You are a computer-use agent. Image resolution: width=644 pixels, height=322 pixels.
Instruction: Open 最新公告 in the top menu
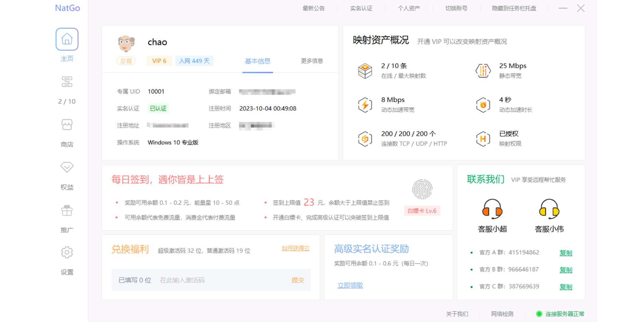(x=313, y=8)
